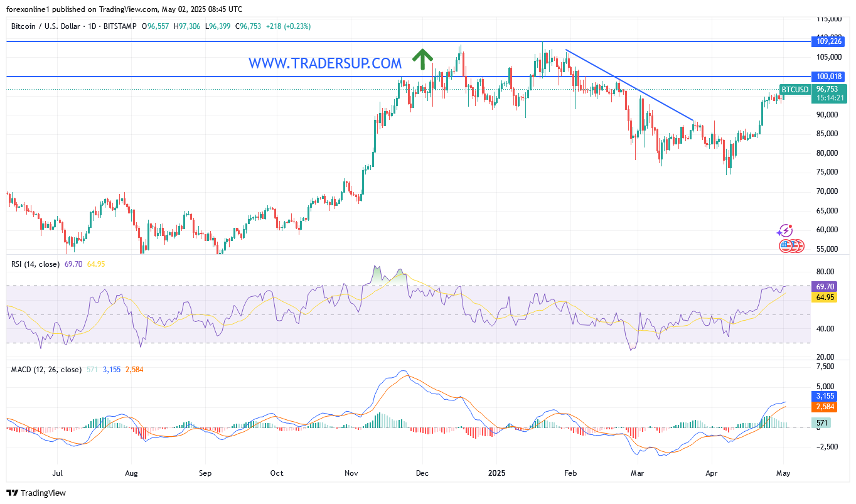Click the 2025 label on the time axis

[x=496, y=473]
